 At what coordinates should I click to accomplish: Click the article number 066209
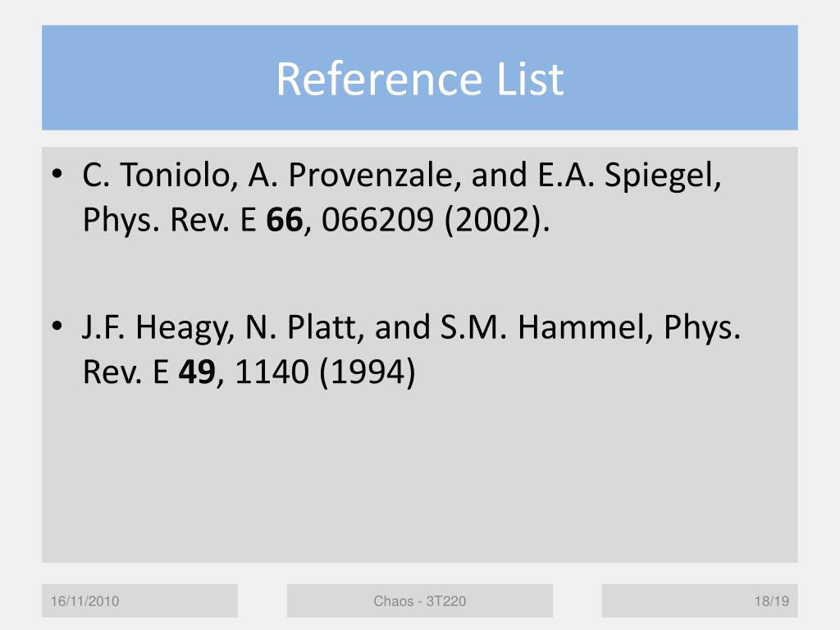click(x=380, y=220)
